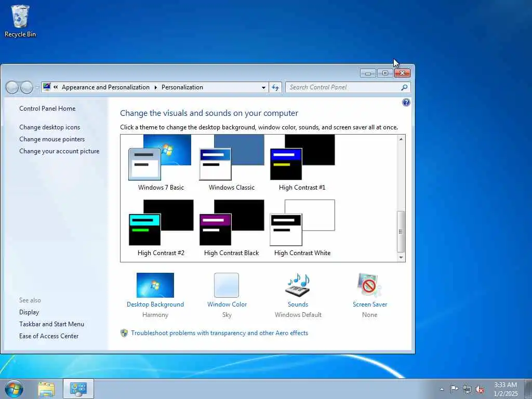The width and height of the screenshot is (532, 399).
Task: Click the Forward navigation button
Action: pos(26,87)
